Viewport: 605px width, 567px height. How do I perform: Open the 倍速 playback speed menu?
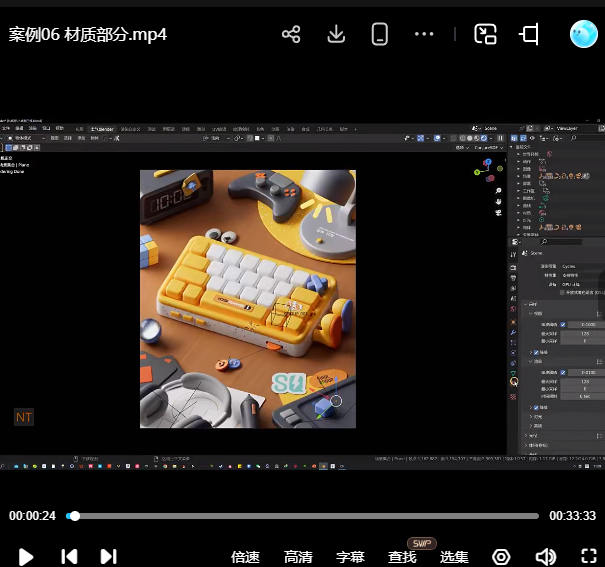pyautogui.click(x=246, y=557)
